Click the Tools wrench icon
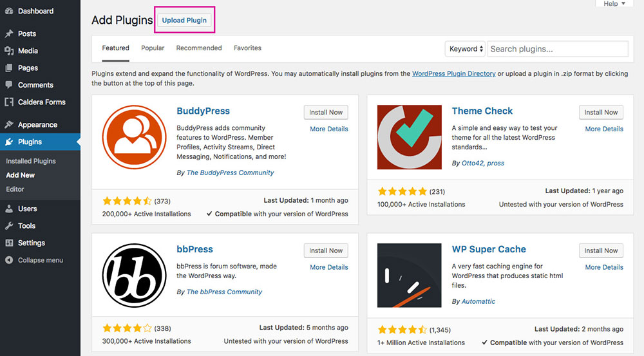This screenshot has width=644, height=356. (x=8, y=226)
